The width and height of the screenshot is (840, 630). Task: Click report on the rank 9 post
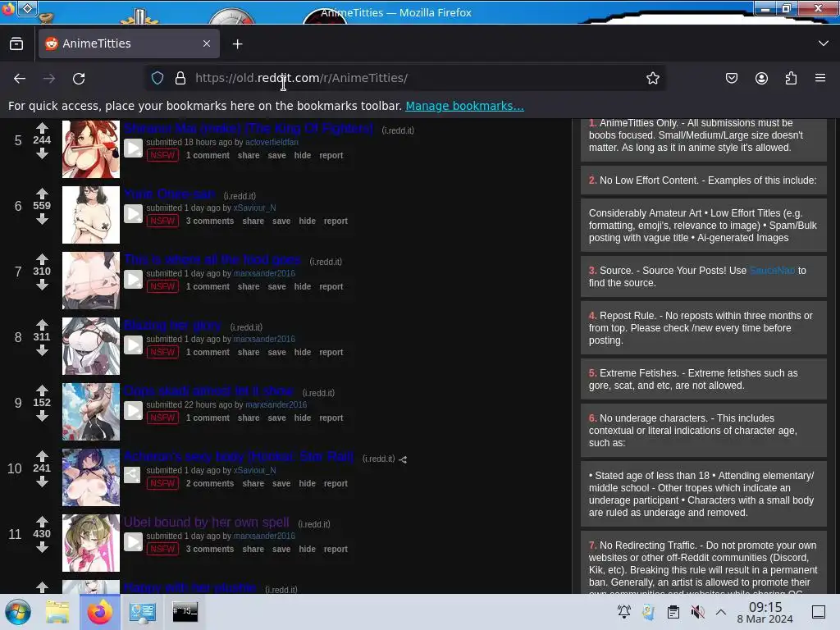coord(331,418)
